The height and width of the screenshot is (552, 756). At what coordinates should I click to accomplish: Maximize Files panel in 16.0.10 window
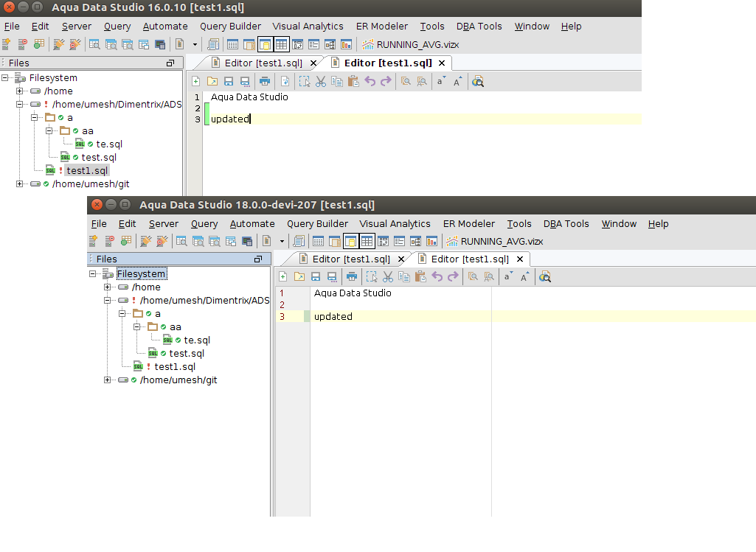click(170, 63)
